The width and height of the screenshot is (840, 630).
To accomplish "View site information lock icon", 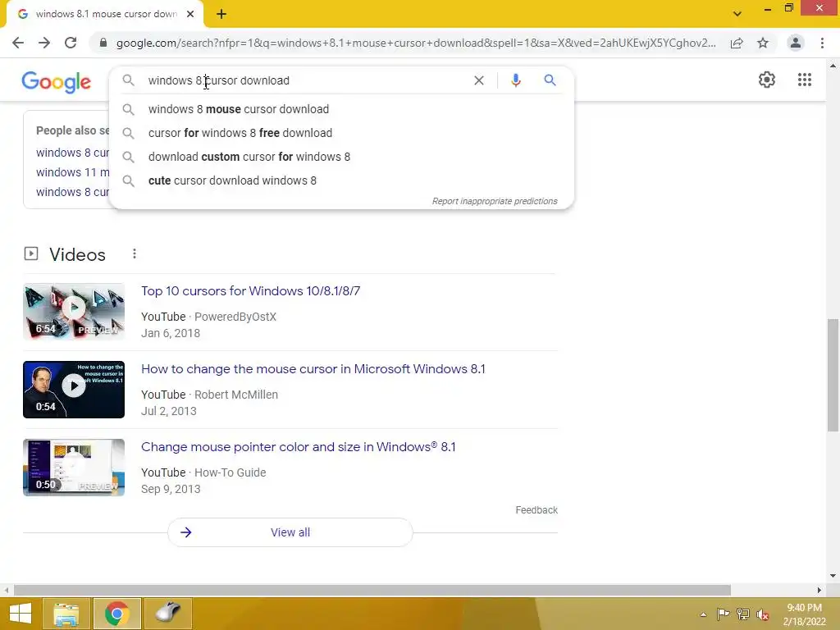I will [103, 43].
